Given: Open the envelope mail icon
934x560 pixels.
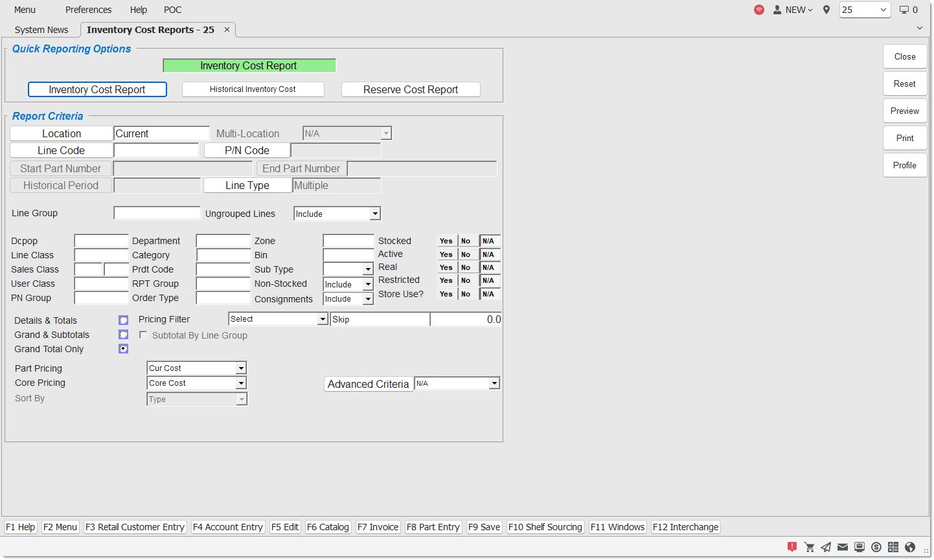Looking at the screenshot, I should click(x=843, y=547).
